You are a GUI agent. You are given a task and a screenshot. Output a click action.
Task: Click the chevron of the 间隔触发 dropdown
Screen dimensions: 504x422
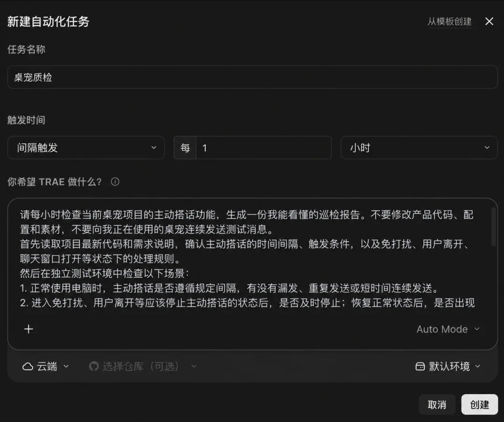coord(154,148)
